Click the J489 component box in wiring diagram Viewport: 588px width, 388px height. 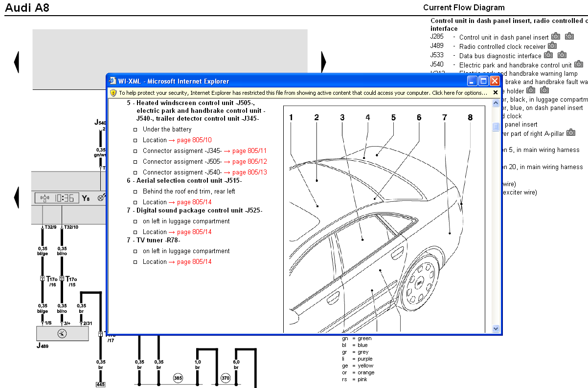63,334
